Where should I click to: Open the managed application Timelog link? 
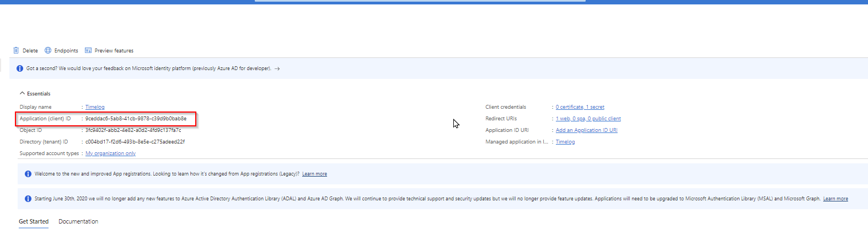tap(565, 142)
